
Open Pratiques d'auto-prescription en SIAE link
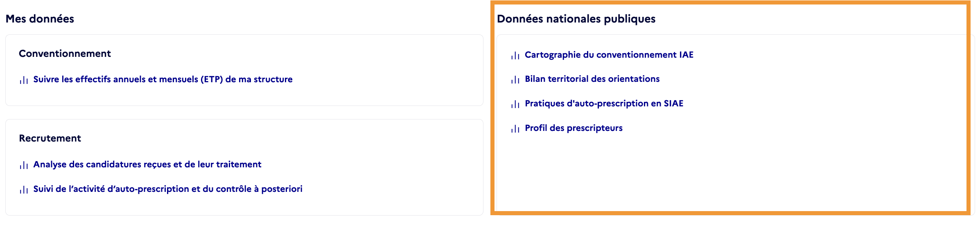[x=604, y=103]
